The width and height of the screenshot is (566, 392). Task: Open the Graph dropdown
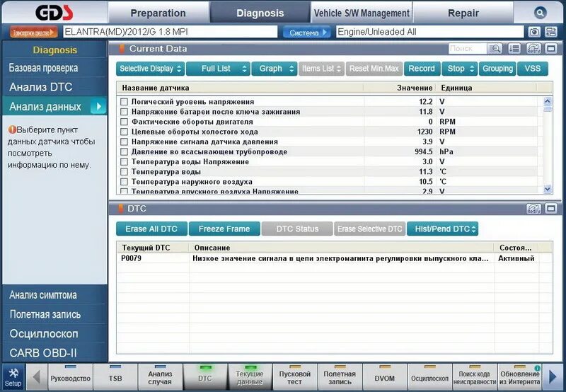275,69
